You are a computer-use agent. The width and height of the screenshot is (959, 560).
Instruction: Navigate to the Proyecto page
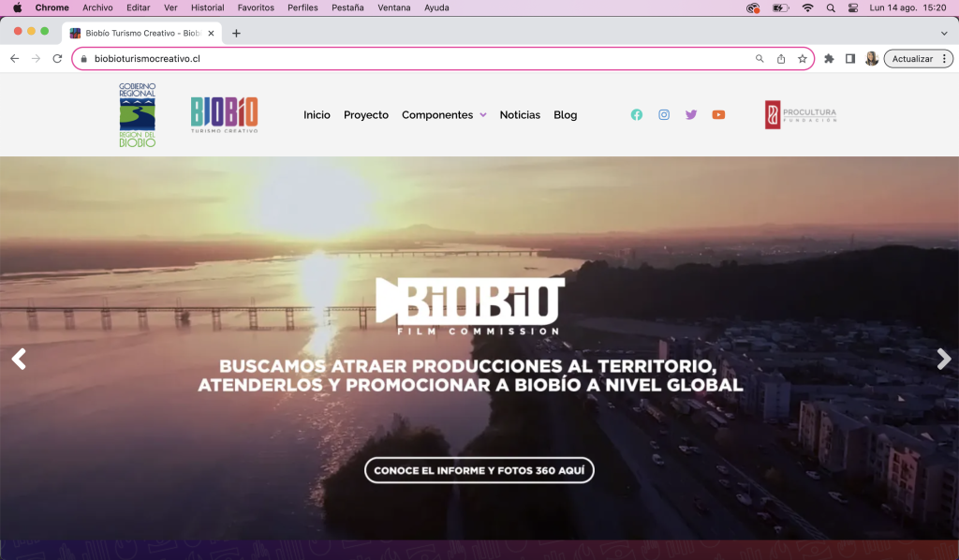pyautogui.click(x=366, y=115)
